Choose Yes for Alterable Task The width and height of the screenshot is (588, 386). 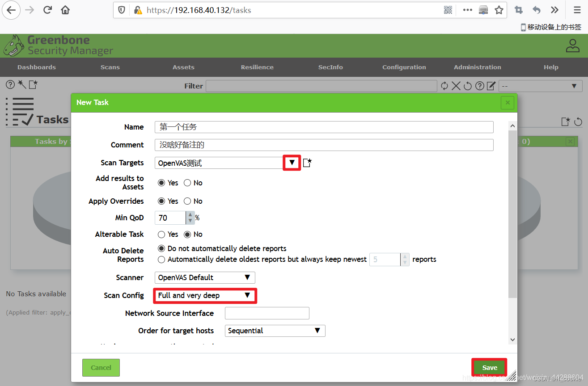[x=161, y=234]
